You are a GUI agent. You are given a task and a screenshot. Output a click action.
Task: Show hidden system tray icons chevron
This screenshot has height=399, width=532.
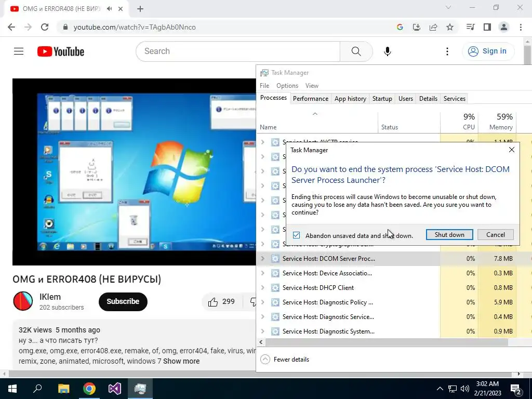(440, 389)
